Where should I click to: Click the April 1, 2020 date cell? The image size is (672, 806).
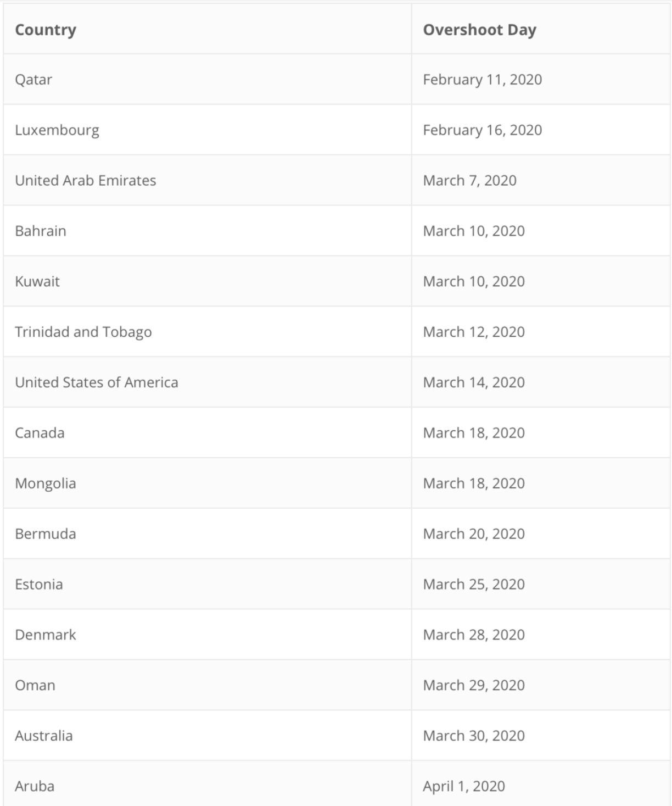464,787
